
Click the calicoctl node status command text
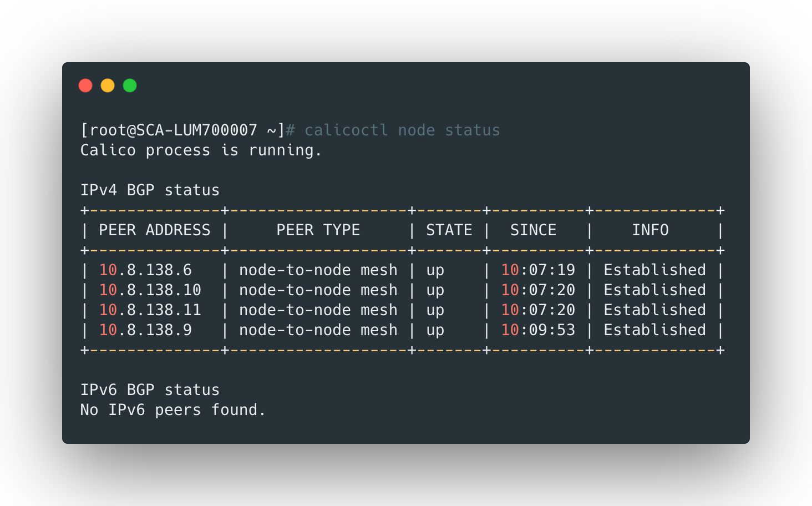[x=402, y=130]
